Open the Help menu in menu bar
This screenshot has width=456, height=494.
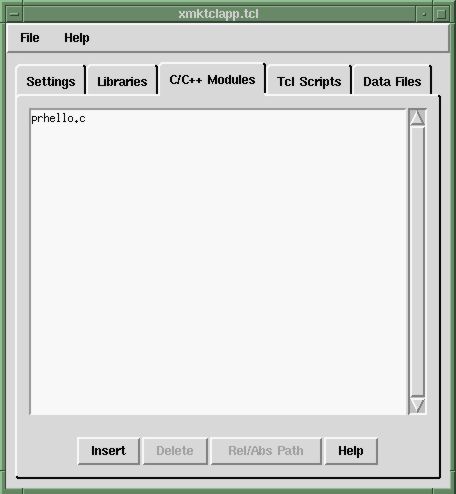tap(77, 38)
